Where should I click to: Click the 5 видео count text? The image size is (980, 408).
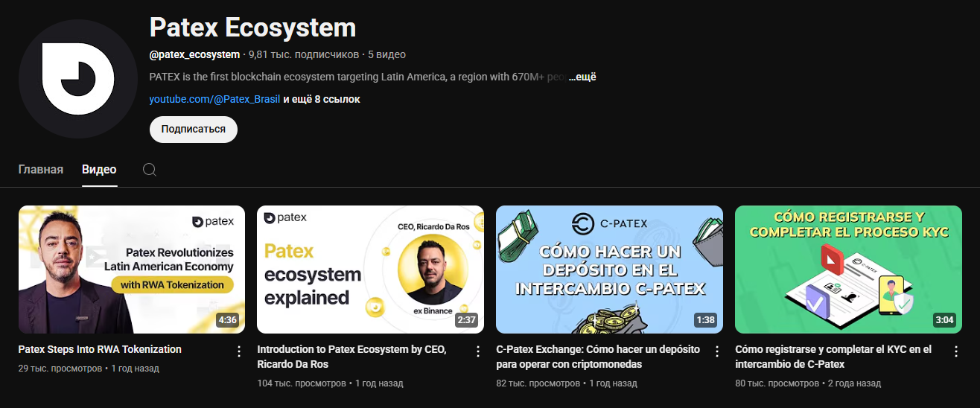coord(386,54)
